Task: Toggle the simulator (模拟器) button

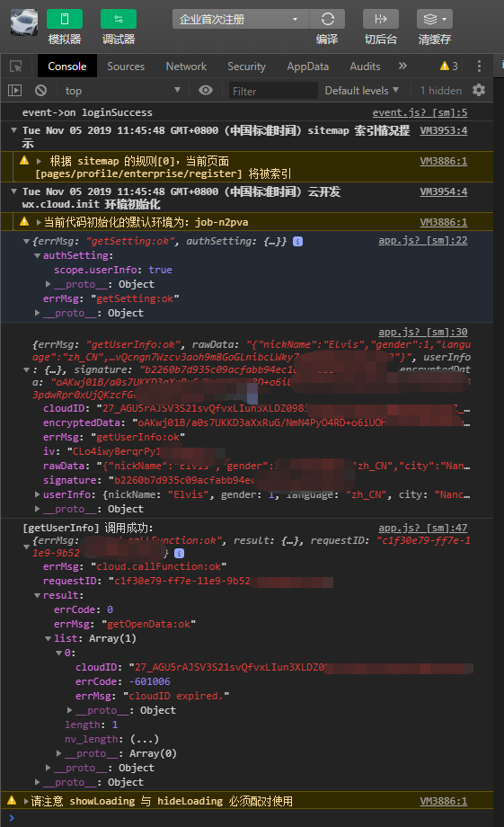Action: tap(65, 20)
